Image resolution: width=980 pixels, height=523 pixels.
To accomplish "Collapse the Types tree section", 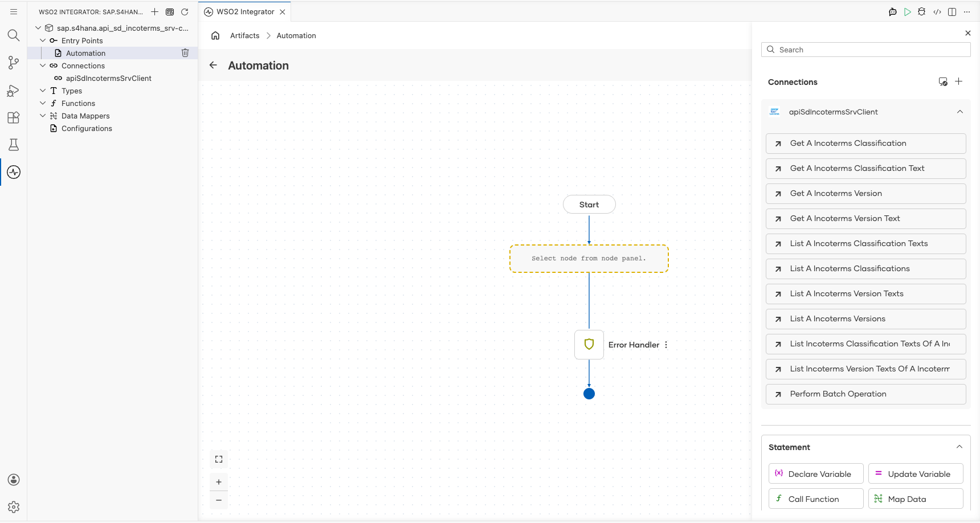I will pos(43,91).
